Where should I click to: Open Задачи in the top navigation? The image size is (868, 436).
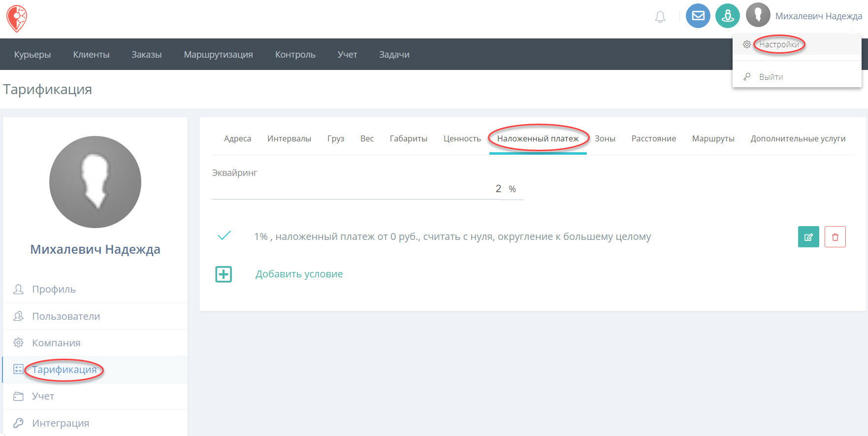pyautogui.click(x=394, y=55)
